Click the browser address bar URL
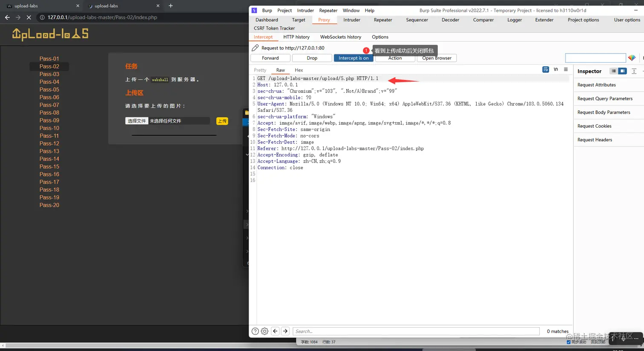The image size is (644, 351). pos(102,17)
